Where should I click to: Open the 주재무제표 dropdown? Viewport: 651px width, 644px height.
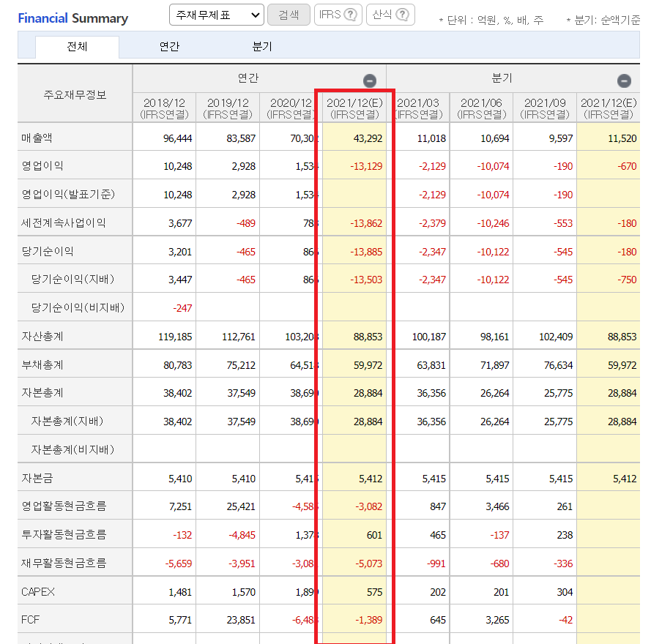[216, 15]
